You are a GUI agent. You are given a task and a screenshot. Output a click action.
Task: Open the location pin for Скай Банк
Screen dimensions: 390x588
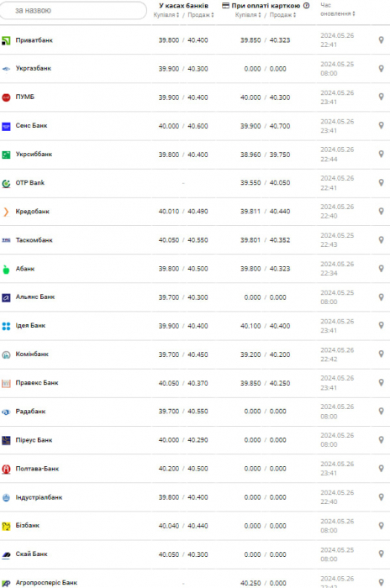pos(381,554)
